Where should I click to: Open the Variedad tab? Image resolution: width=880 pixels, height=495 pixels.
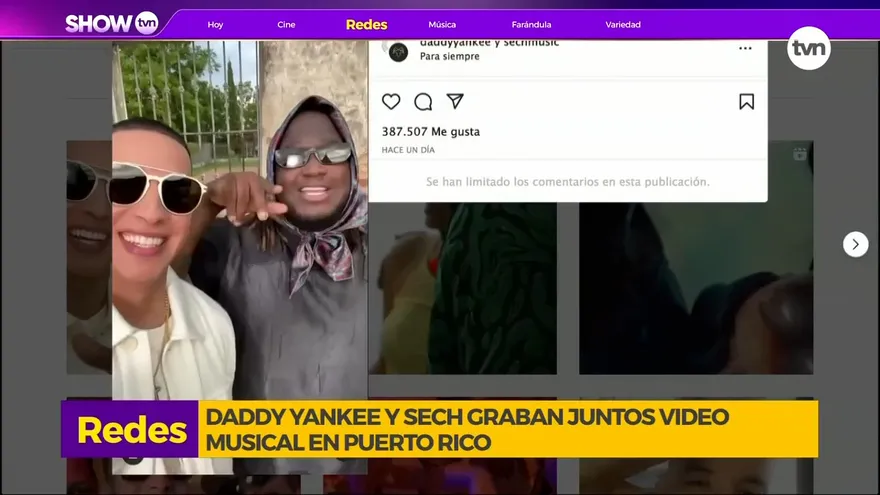click(623, 25)
